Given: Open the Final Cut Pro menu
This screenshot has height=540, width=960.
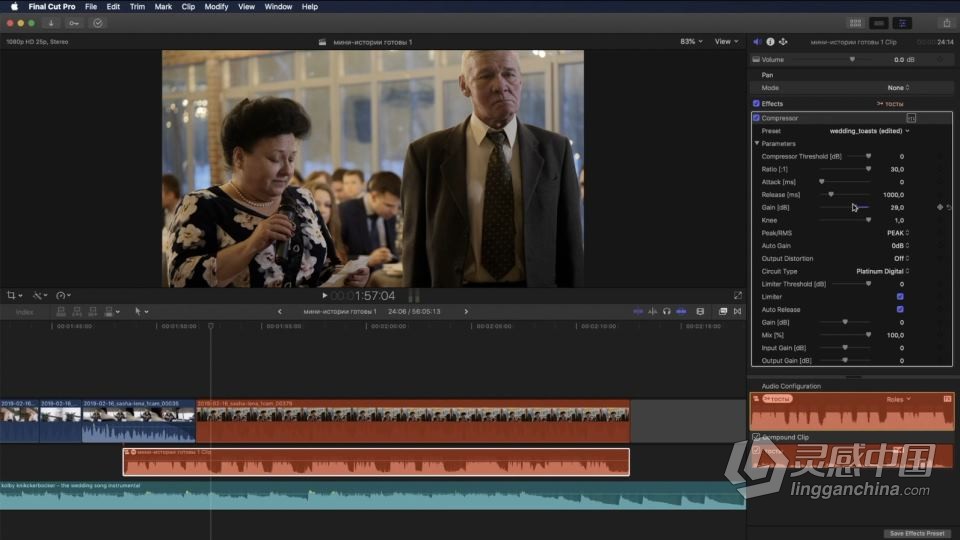Looking at the screenshot, I should click(51, 7).
